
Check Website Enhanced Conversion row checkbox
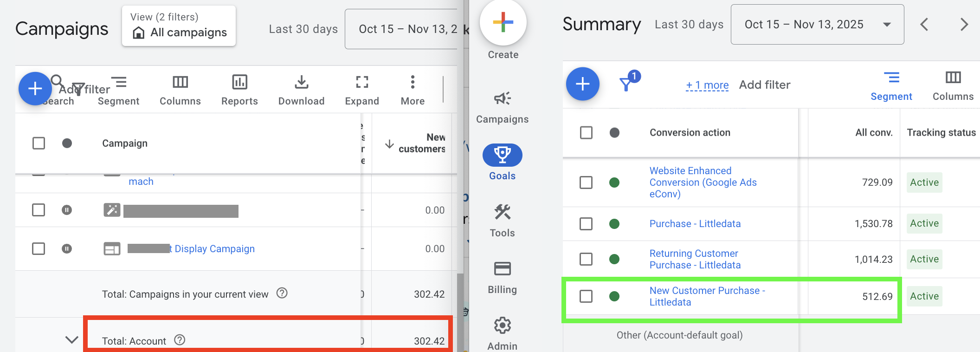(586, 183)
